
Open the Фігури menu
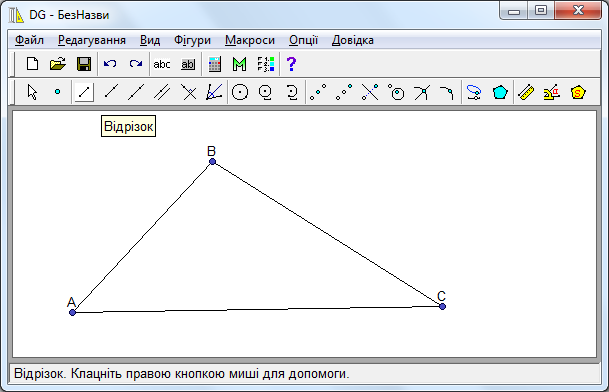click(x=192, y=40)
